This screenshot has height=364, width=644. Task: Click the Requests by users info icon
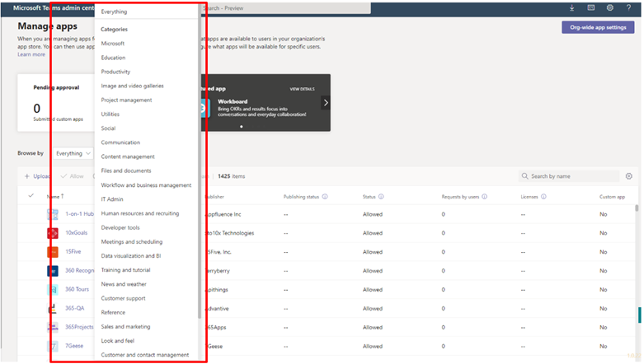[485, 197]
